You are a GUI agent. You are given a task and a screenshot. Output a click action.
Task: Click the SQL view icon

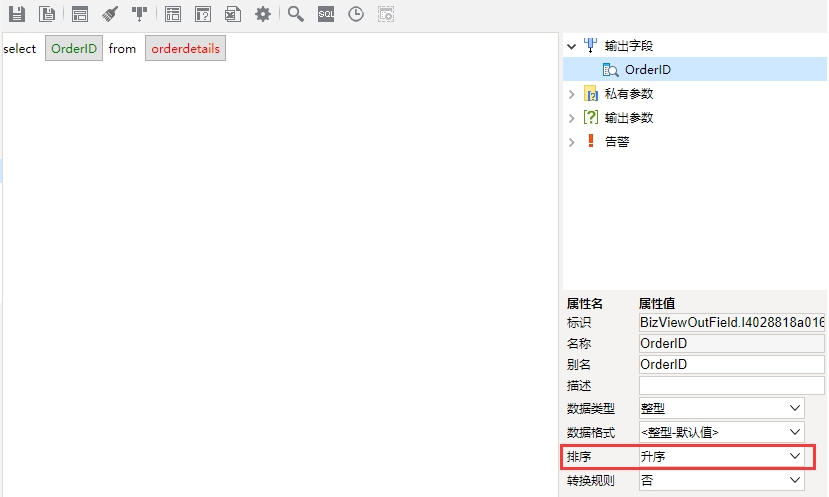click(x=326, y=14)
